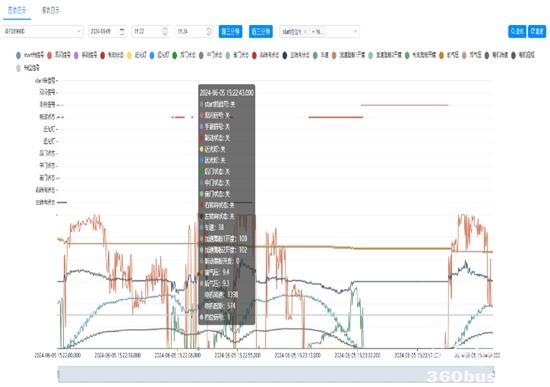Screen dimensions: 550x387
Task: Click clock icon in 15:22 start time field
Action: click(x=165, y=32)
